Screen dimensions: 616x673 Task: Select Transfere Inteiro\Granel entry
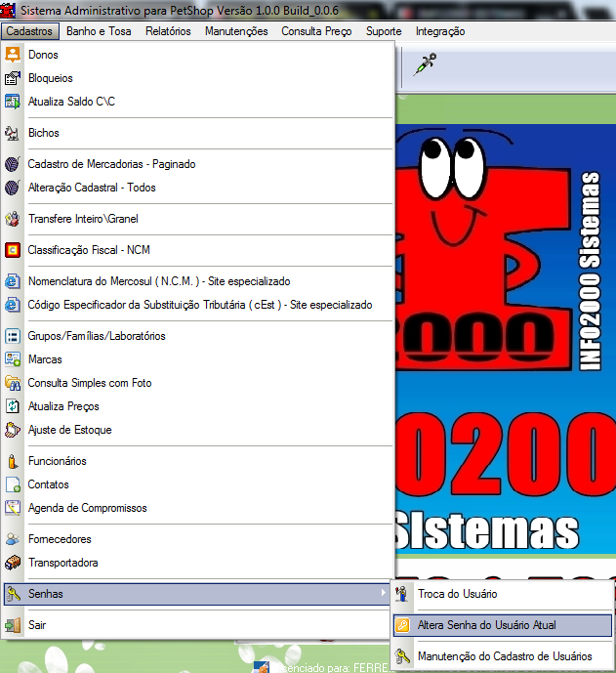point(198,219)
